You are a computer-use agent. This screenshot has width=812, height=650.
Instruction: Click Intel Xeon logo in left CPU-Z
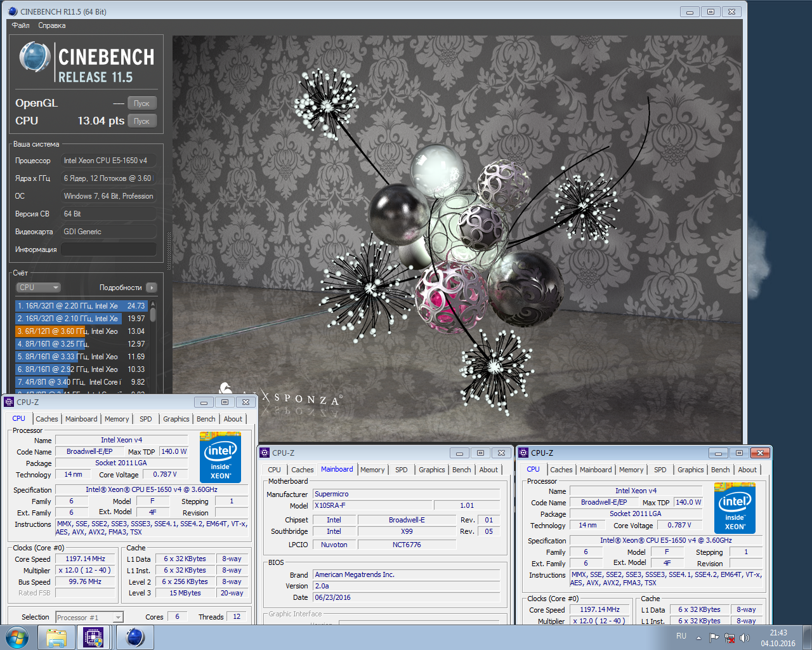click(220, 457)
